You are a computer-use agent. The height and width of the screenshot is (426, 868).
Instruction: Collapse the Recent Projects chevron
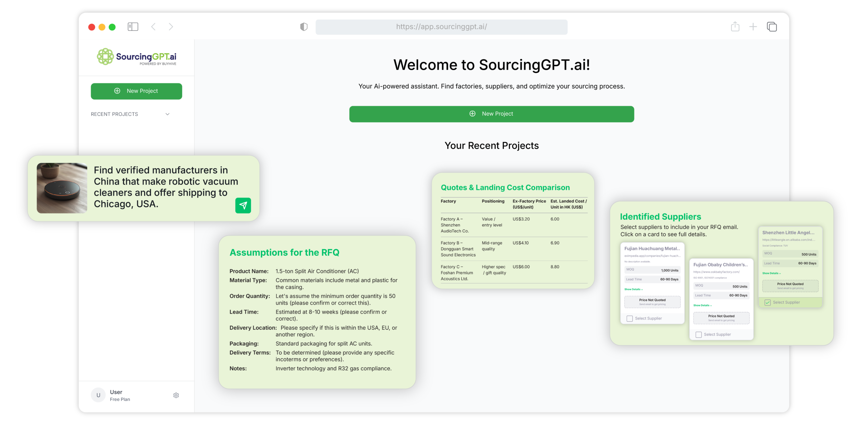pyautogui.click(x=167, y=114)
